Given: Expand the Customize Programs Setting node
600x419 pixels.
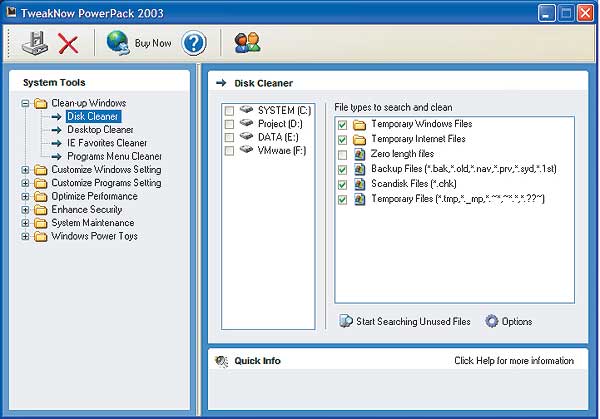Looking at the screenshot, I should [25, 183].
